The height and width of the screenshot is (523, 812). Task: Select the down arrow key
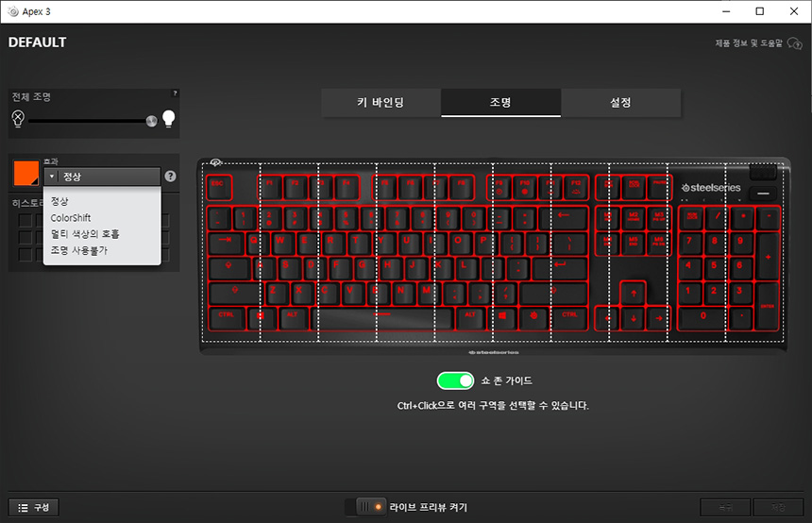[633, 318]
